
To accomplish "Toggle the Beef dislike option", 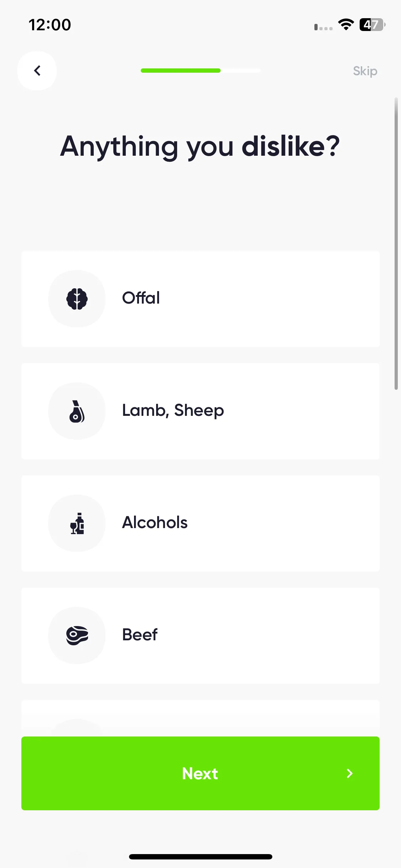I will 200,635.
